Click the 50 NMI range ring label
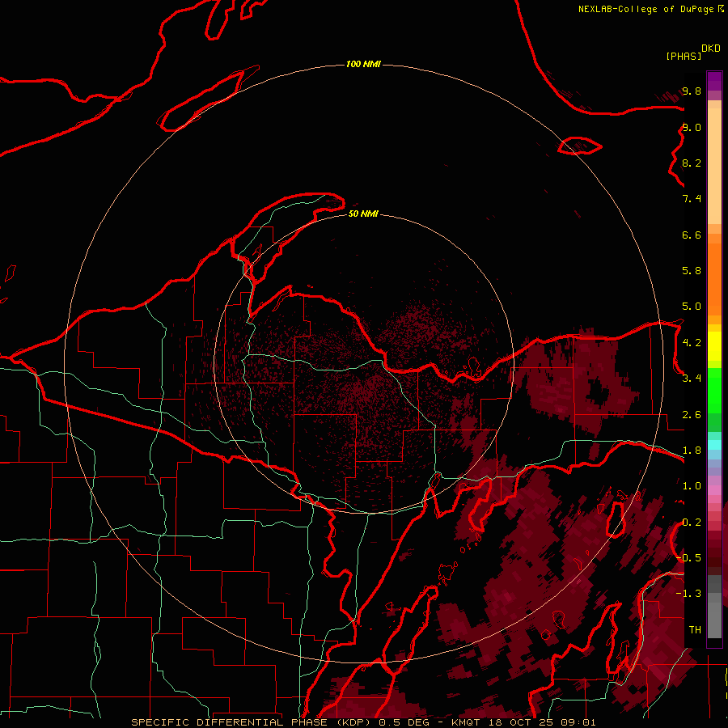The image size is (728, 728). point(363,214)
